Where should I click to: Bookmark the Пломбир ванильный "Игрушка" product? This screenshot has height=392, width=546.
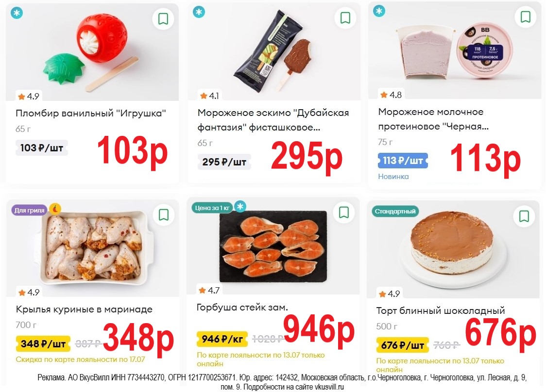coord(163,19)
